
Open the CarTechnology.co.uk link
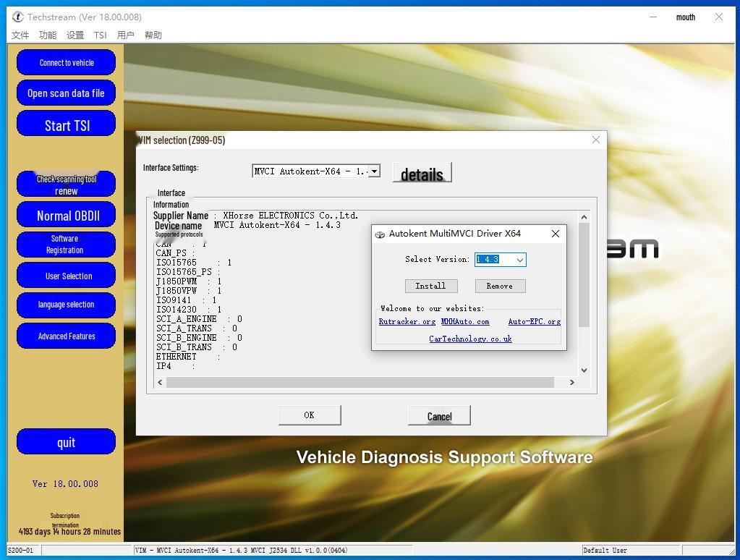coord(470,339)
